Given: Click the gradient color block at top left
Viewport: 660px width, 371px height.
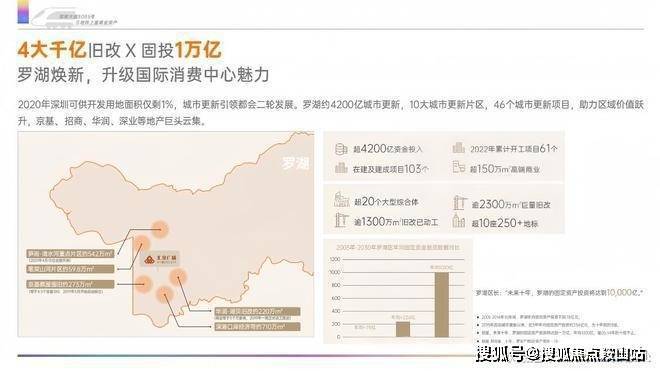Looking at the screenshot, I should [23, 12].
